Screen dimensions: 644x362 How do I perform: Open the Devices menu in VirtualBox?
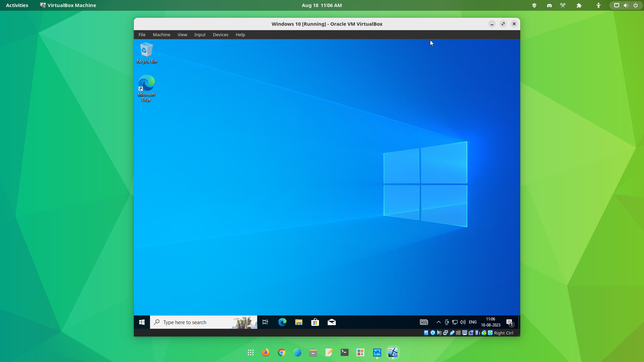tap(220, 35)
